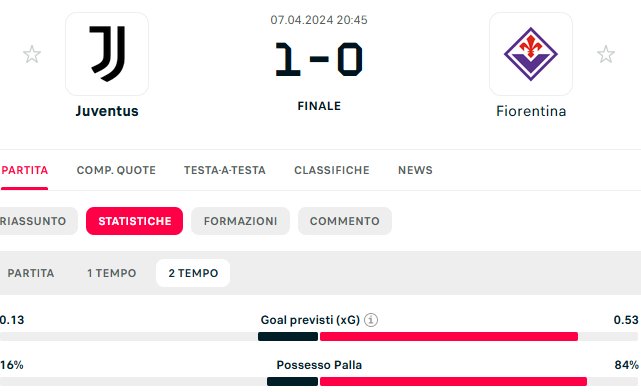This screenshot has width=641, height=392.
Task: Switch to the COMP. QUOTE tab
Action: pyautogui.click(x=116, y=170)
